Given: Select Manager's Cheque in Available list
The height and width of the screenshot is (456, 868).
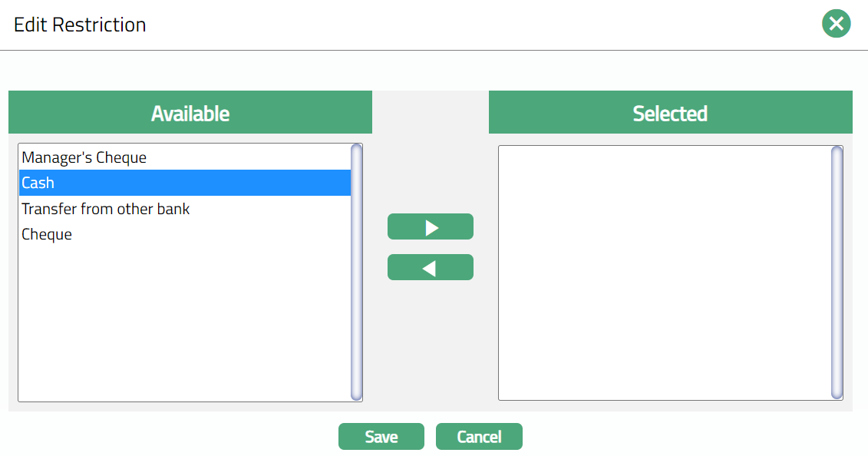Looking at the screenshot, I should [x=84, y=157].
